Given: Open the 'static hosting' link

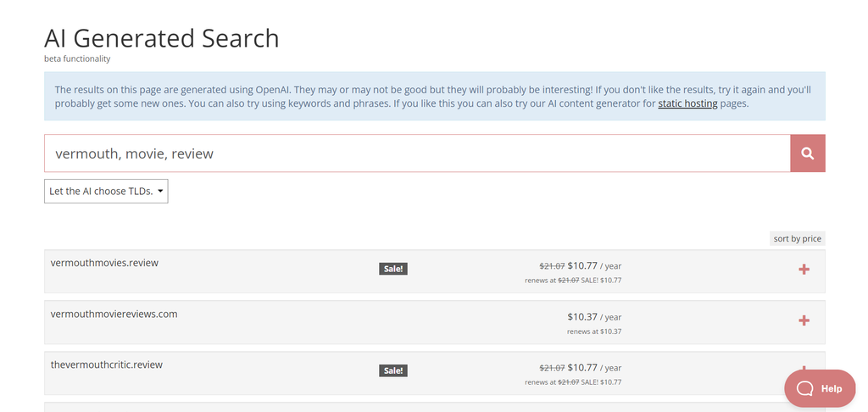Looking at the screenshot, I should pyautogui.click(x=687, y=103).
